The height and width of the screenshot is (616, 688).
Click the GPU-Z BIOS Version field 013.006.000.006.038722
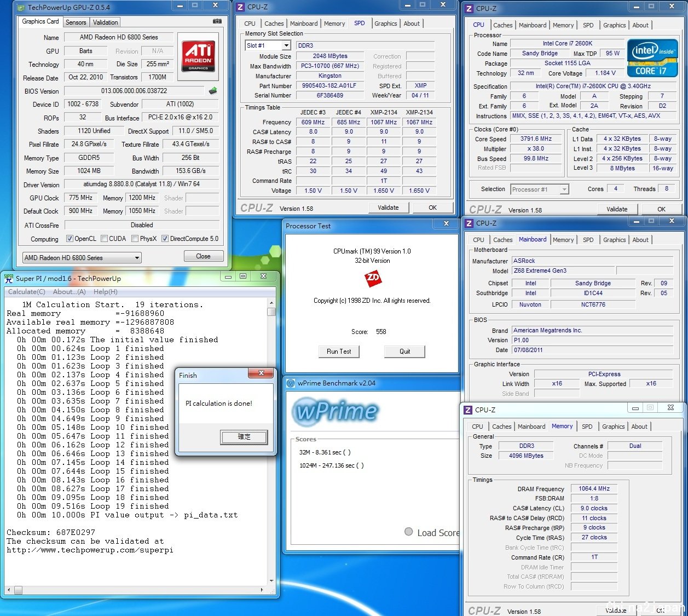[x=135, y=91]
